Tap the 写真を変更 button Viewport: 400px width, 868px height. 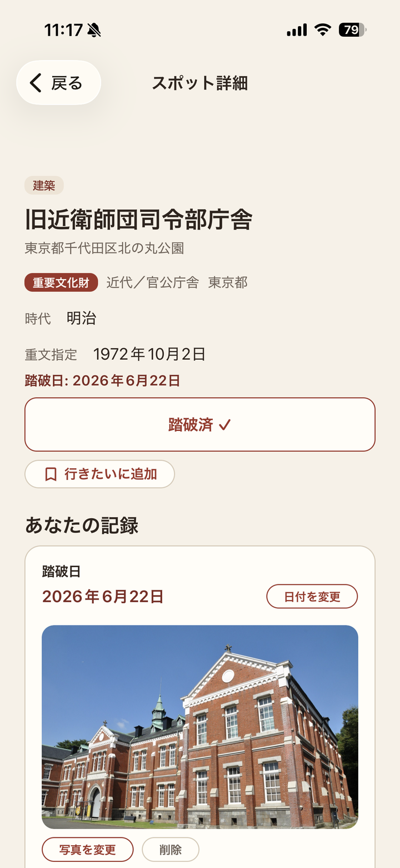coord(88,850)
